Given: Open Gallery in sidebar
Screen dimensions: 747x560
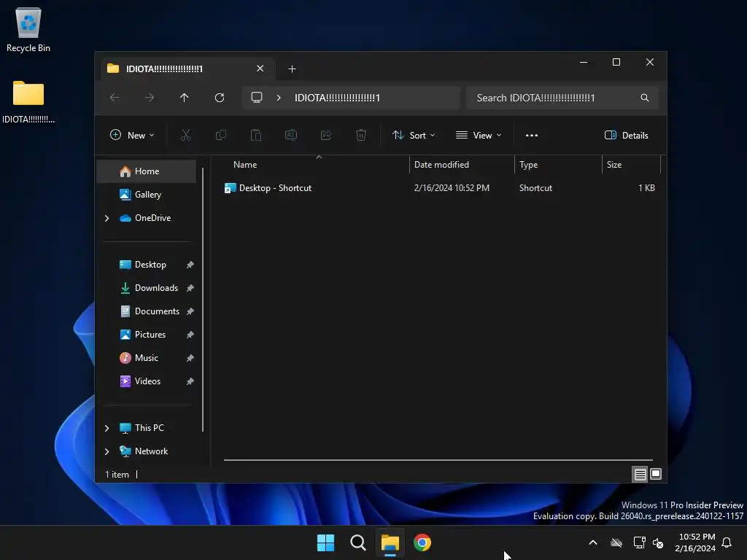Looking at the screenshot, I should point(146,195).
